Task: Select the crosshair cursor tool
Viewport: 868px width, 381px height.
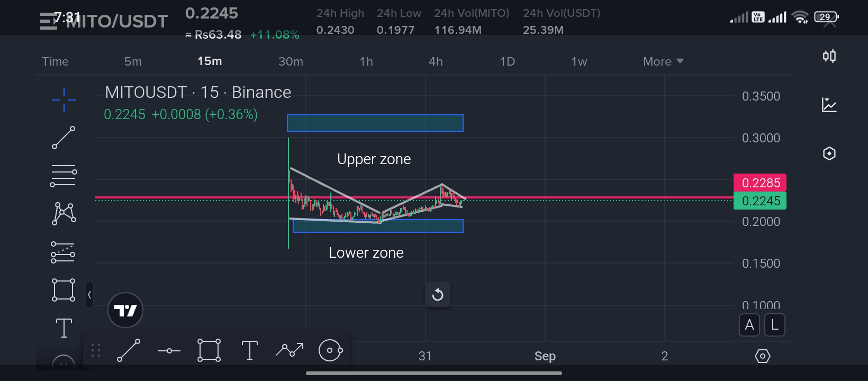Action: coord(64,99)
